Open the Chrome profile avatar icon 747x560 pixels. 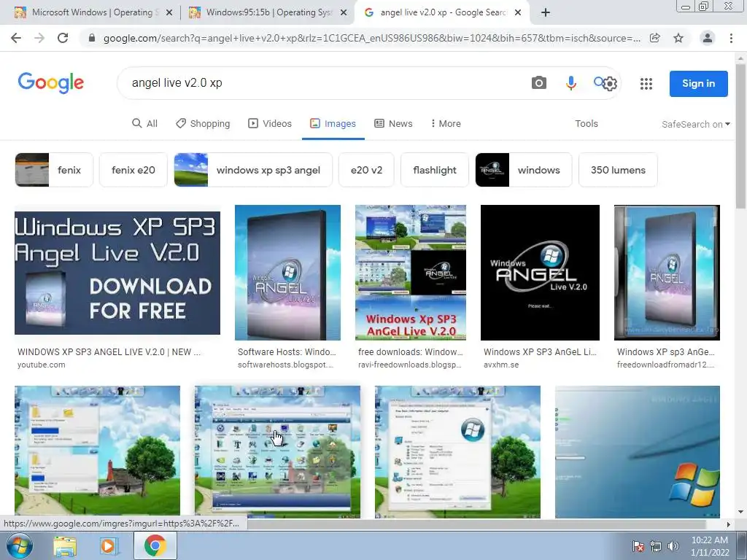point(708,38)
